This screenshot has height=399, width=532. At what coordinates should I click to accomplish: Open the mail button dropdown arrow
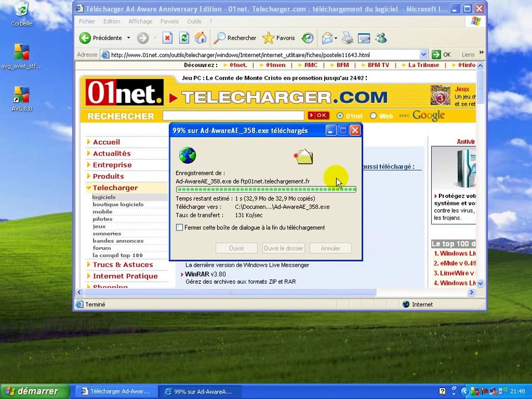[x=336, y=38]
